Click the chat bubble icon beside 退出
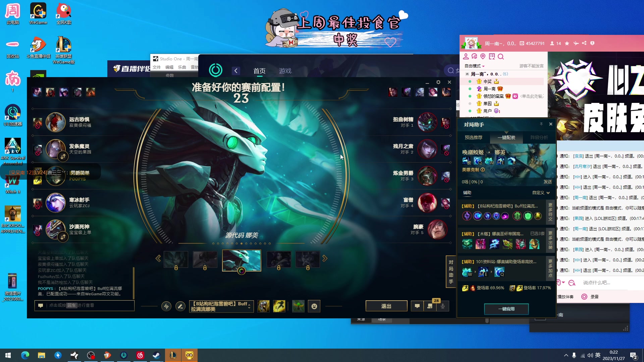 pos(417,306)
